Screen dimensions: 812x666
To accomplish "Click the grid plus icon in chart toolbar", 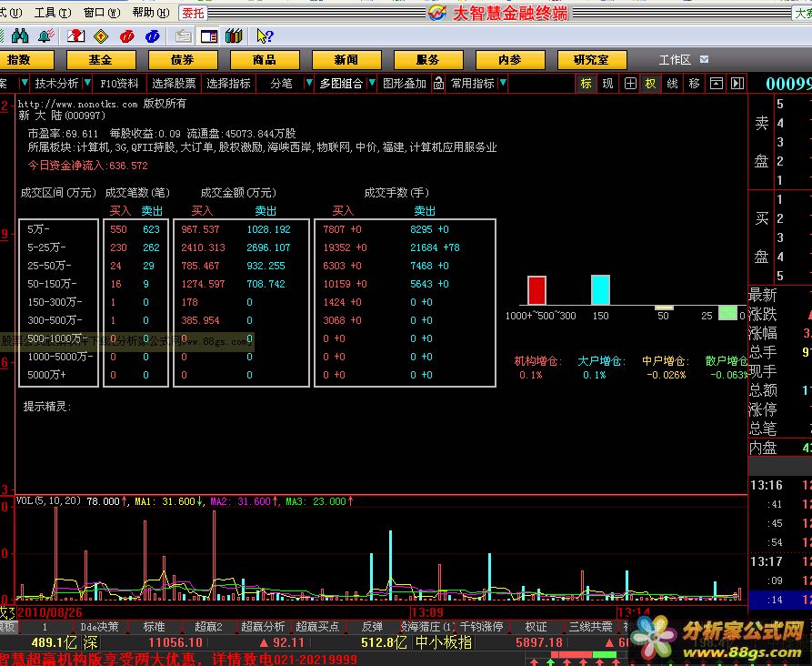I will (x=630, y=84).
